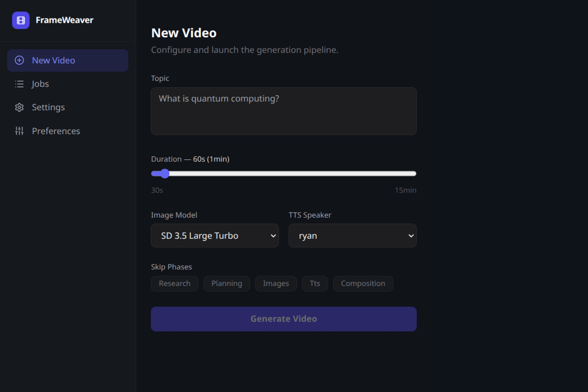Toggle the Tts skip phase chip

tap(315, 284)
